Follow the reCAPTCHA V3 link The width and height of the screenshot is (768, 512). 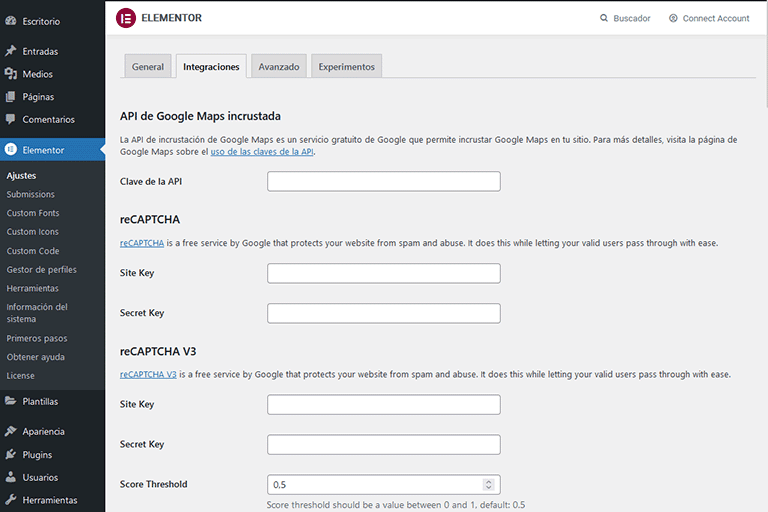click(148, 374)
